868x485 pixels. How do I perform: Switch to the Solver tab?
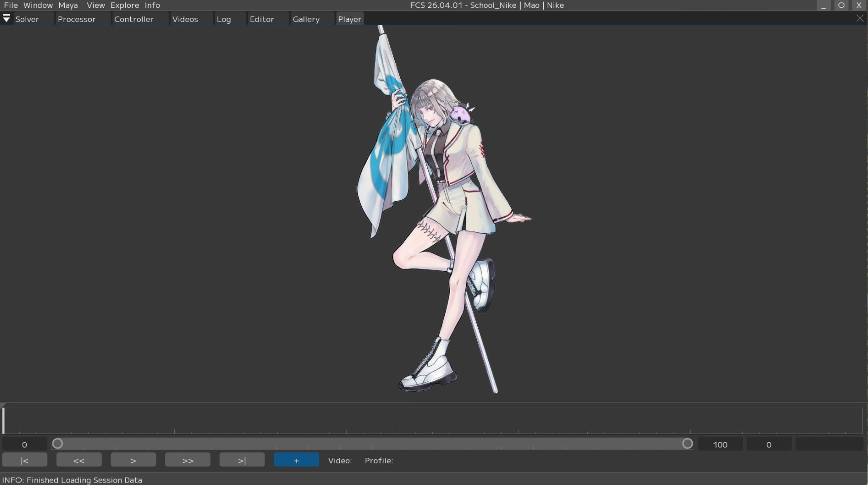[27, 19]
